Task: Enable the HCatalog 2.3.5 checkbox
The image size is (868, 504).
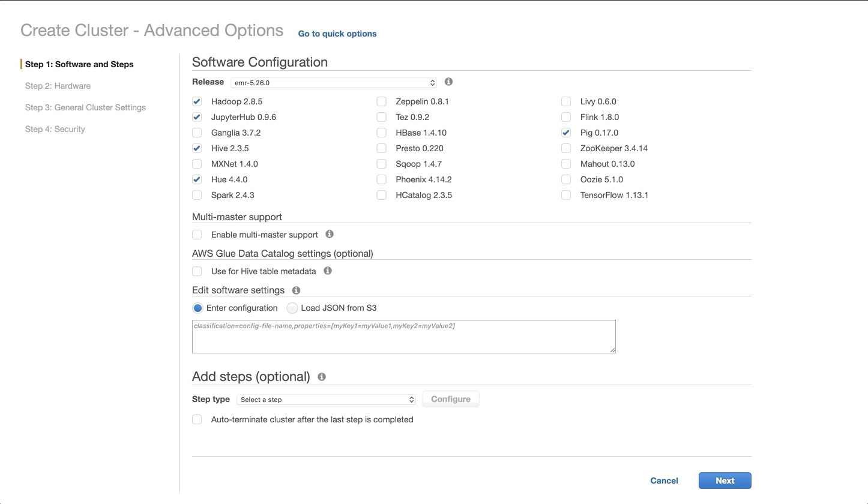Action: tap(381, 195)
